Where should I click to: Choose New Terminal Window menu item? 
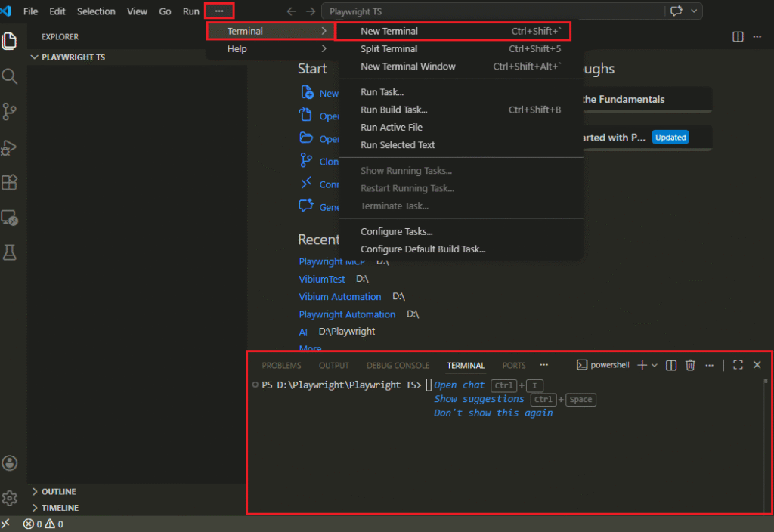pos(460,66)
